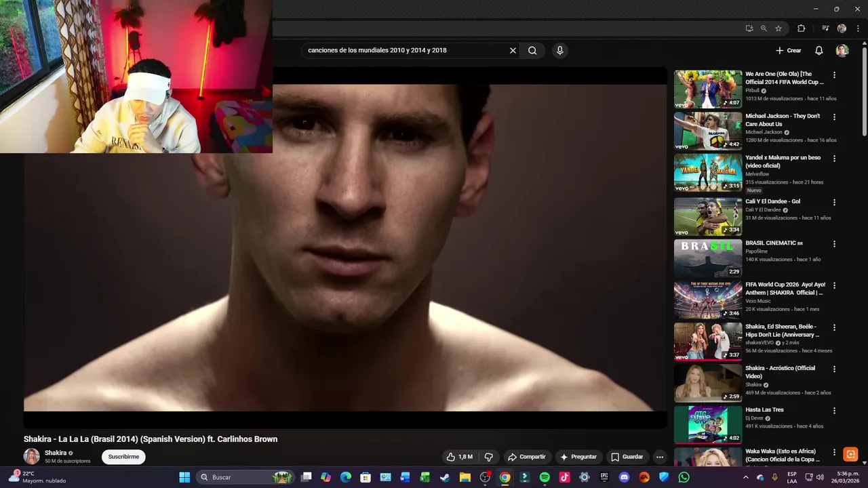This screenshot has width=868, height=488.
Task: Open more actions ellipsis beside Guardar
Action: point(659,457)
